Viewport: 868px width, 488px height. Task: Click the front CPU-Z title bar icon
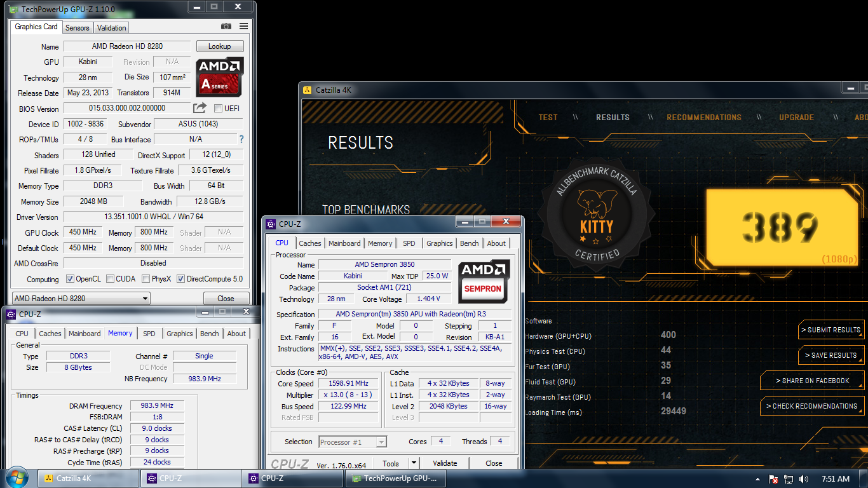pos(270,224)
